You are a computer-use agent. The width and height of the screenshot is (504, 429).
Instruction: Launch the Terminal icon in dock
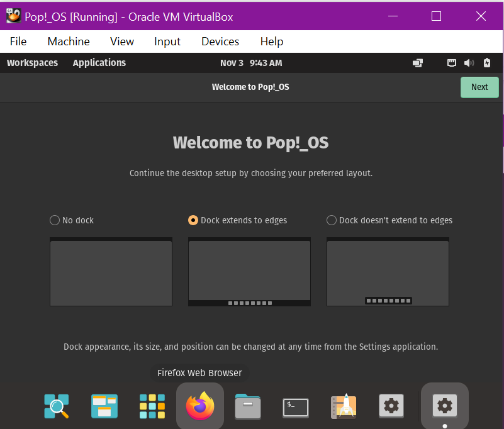pyautogui.click(x=296, y=408)
